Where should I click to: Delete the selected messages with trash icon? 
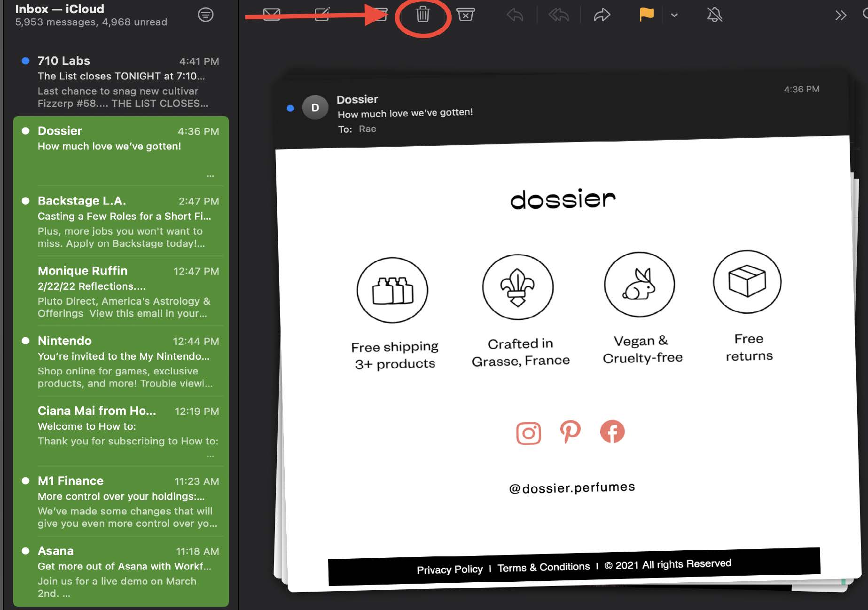[422, 14]
